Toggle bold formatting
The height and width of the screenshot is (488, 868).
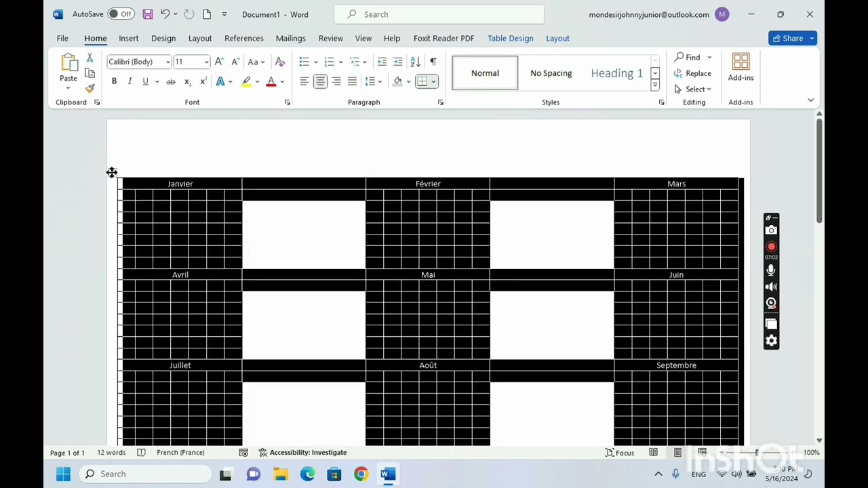point(114,81)
